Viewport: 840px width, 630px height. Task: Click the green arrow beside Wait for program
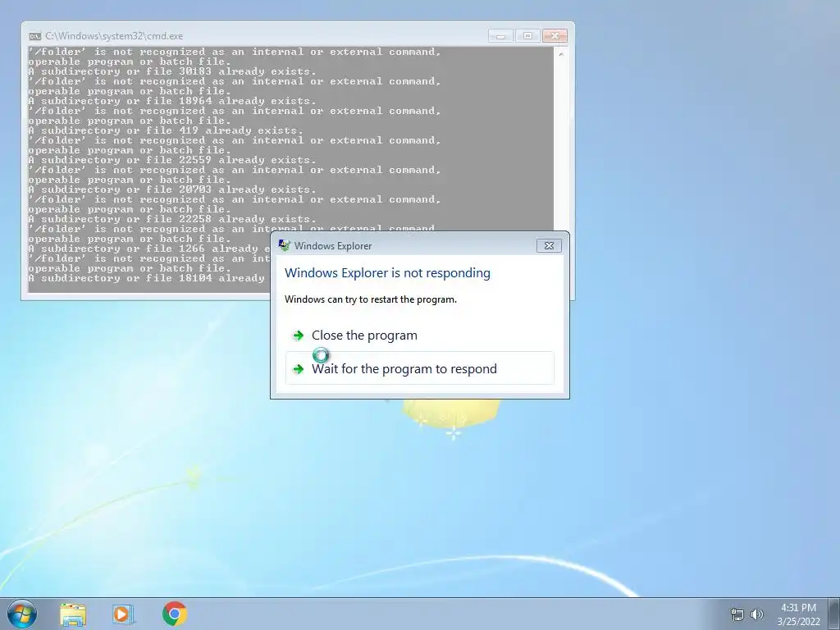tap(299, 369)
